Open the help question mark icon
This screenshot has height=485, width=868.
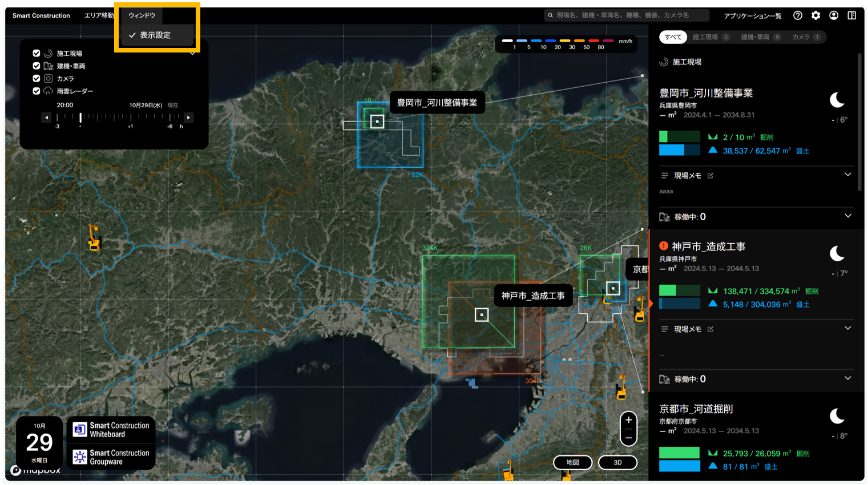[x=798, y=15]
